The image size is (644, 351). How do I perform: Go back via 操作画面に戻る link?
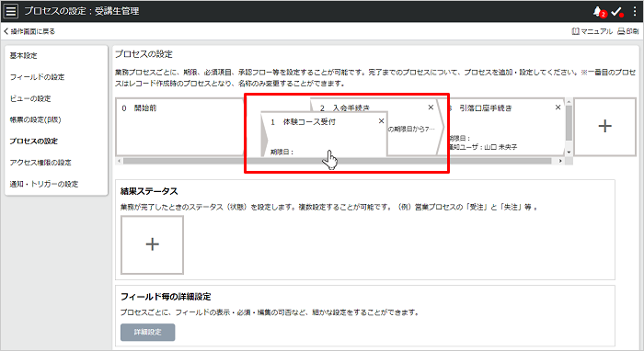tap(29, 31)
